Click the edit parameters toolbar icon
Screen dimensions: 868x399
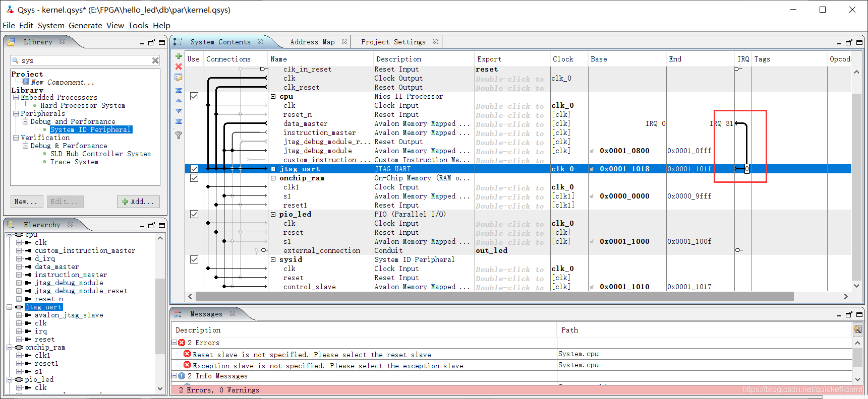tap(179, 78)
